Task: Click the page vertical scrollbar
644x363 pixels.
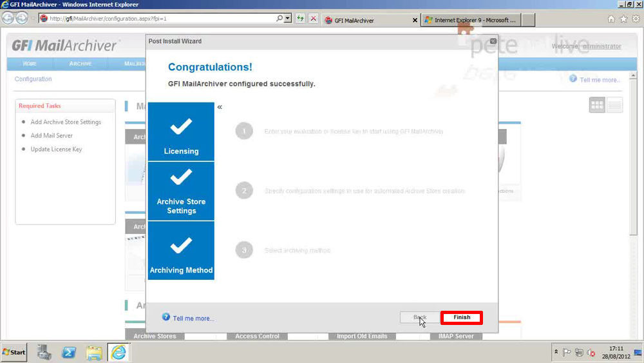Action: (x=633, y=158)
